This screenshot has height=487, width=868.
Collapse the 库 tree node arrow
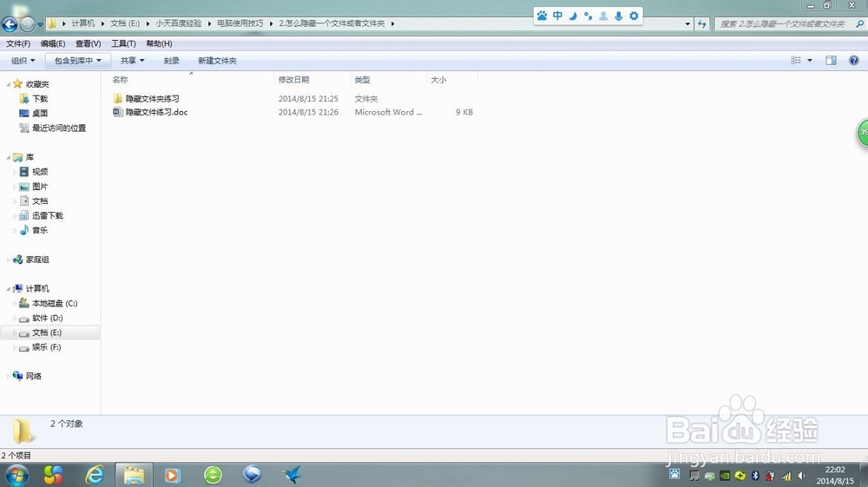coord(9,158)
